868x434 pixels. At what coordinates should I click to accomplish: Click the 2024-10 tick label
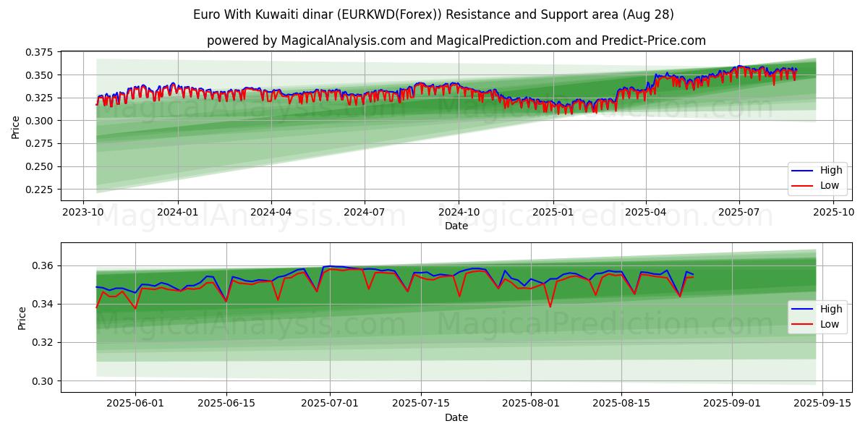coord(458,213)
